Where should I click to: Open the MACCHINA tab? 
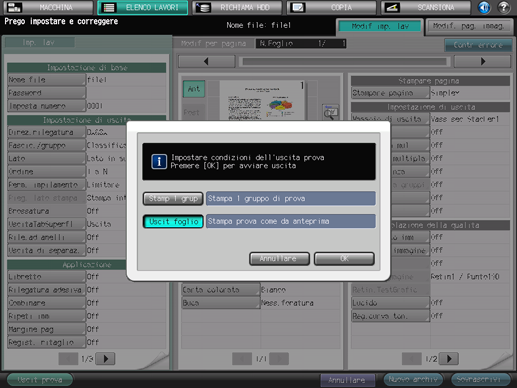[x=48, y=7]
